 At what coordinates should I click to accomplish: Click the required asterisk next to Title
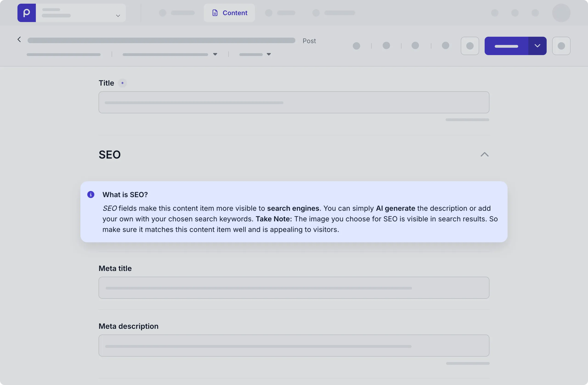click(122, 83)
